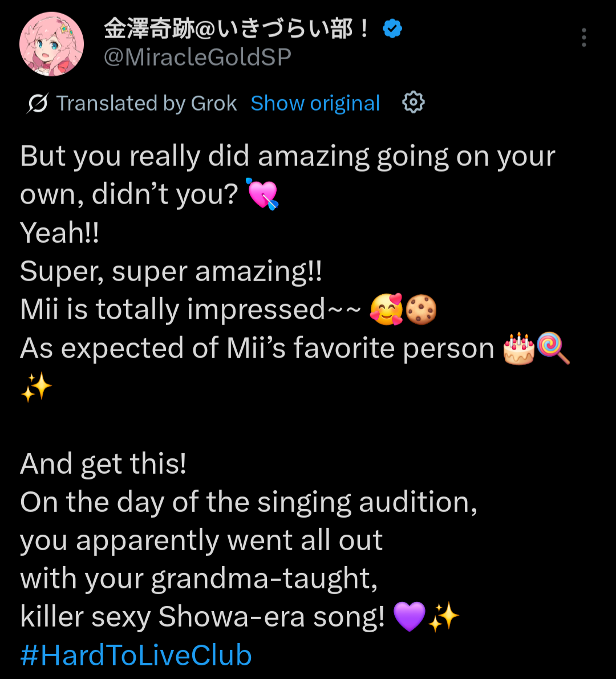Show original untranslated post
This screenshot has height=679, width=616.
click(315, 104)
